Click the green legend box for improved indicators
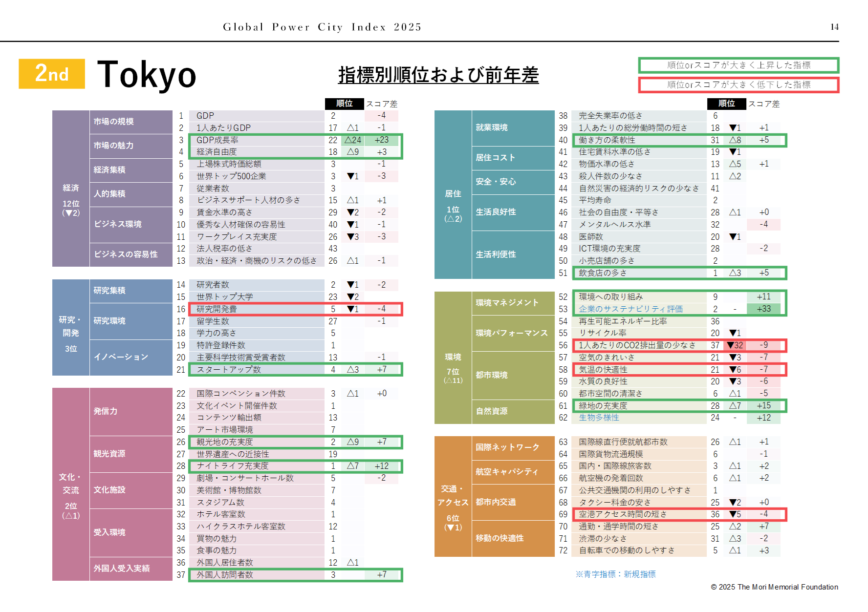The image size is (868, 612). pyautogui.click(x=738, y=65)
